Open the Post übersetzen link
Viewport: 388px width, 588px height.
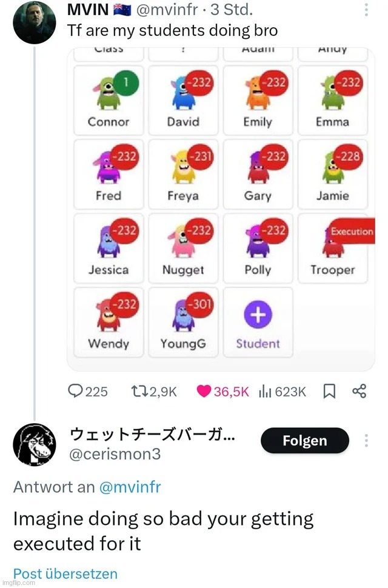click(x=65, y=573)
